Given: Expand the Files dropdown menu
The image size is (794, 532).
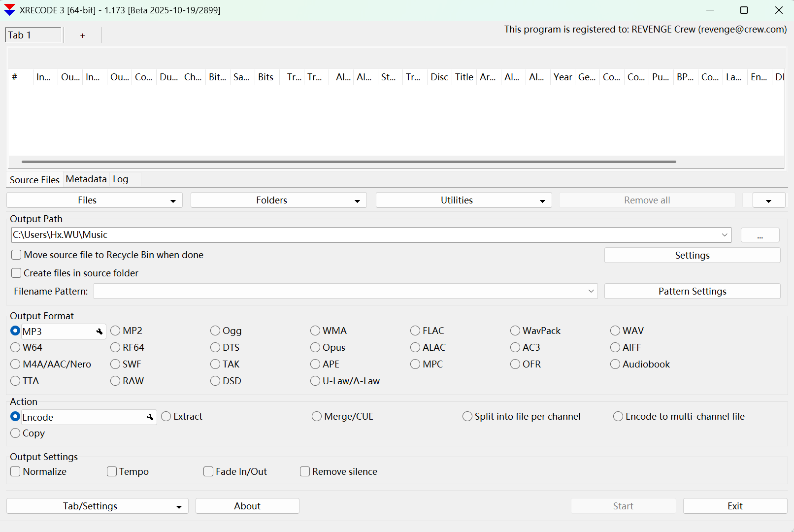Looking at the screenshot, I should tap(94, 200).
